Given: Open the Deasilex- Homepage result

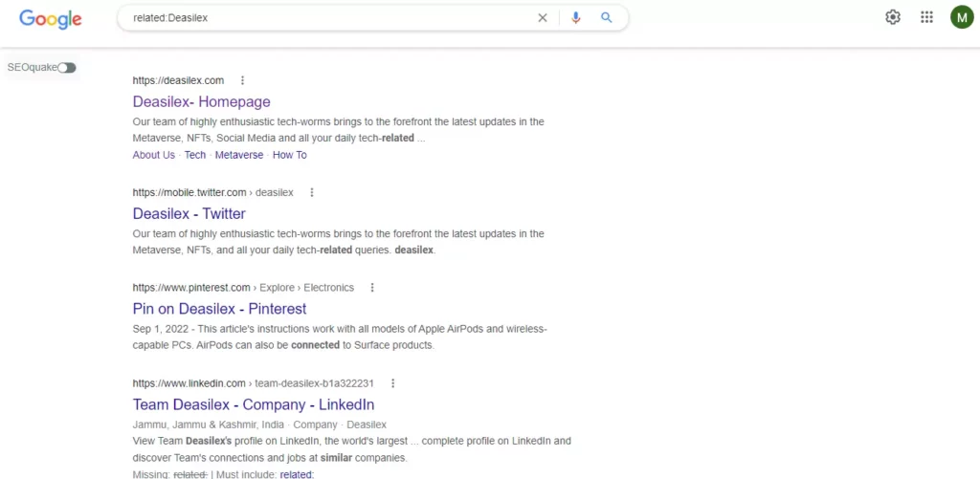Looking at the screenshot, I should [x=201, y=101].
